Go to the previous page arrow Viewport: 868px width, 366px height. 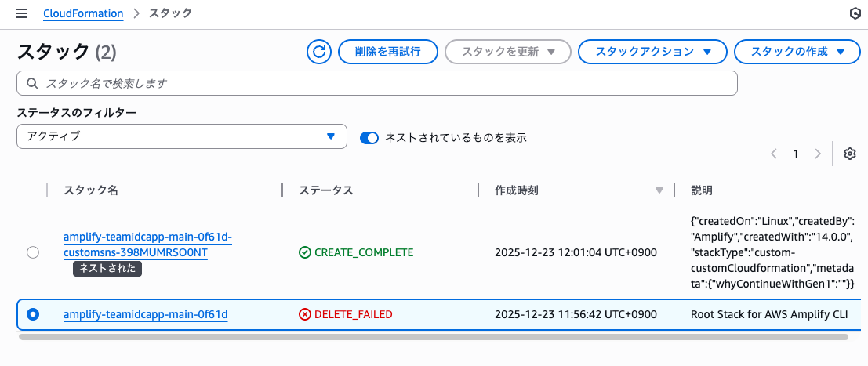pos(774,154)
